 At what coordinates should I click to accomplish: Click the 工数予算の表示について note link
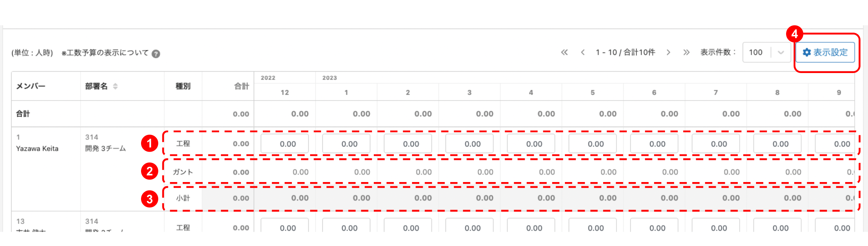coord(105,53)
